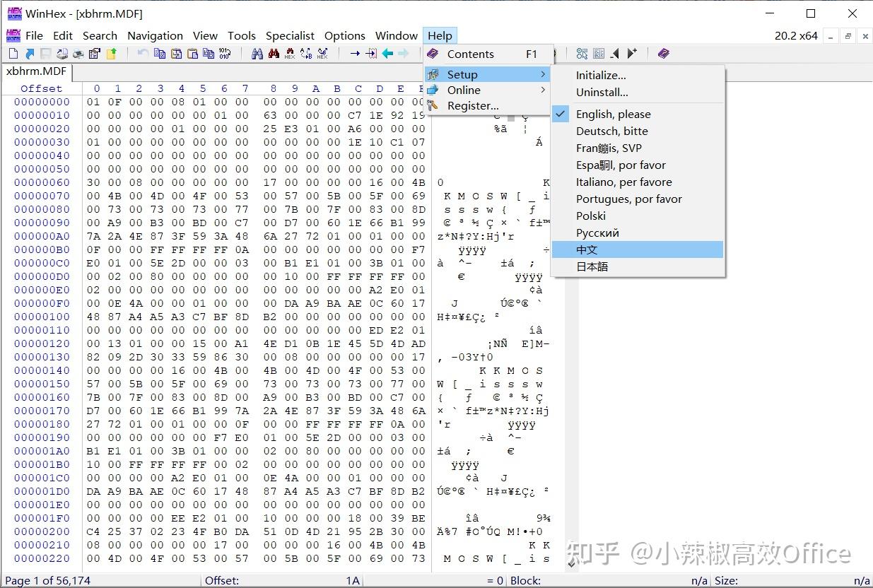Image resolution: width=873 pixels, height=588 pixels.
Task: Switch language to Deutsch, bitte
Action: tap(638, 131)
